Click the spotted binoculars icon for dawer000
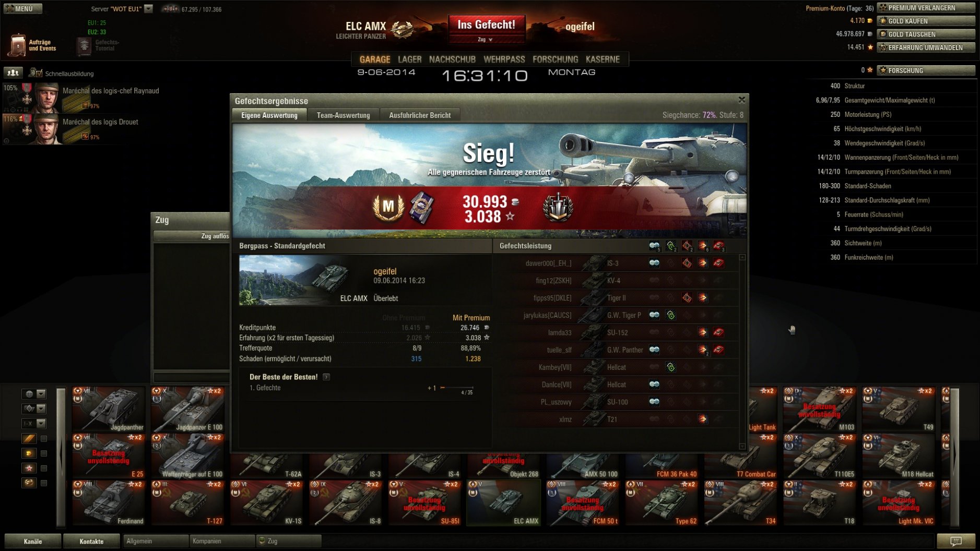980x551 pixels. pos(654,263)
